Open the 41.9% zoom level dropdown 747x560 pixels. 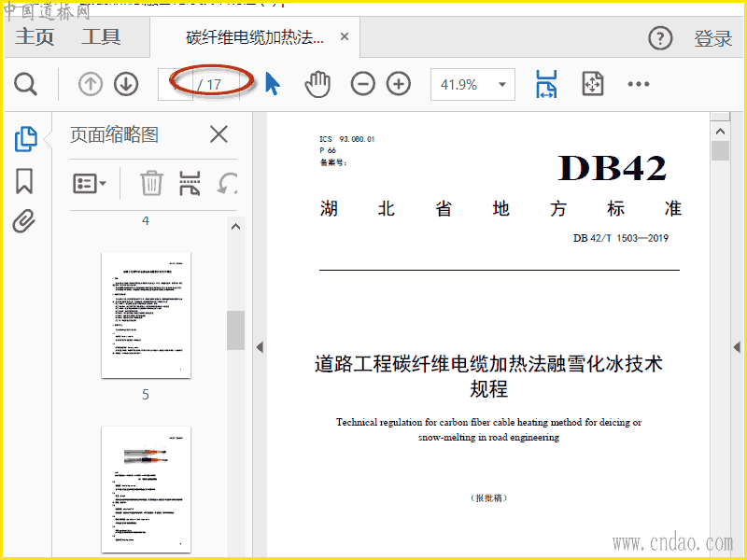472,85
